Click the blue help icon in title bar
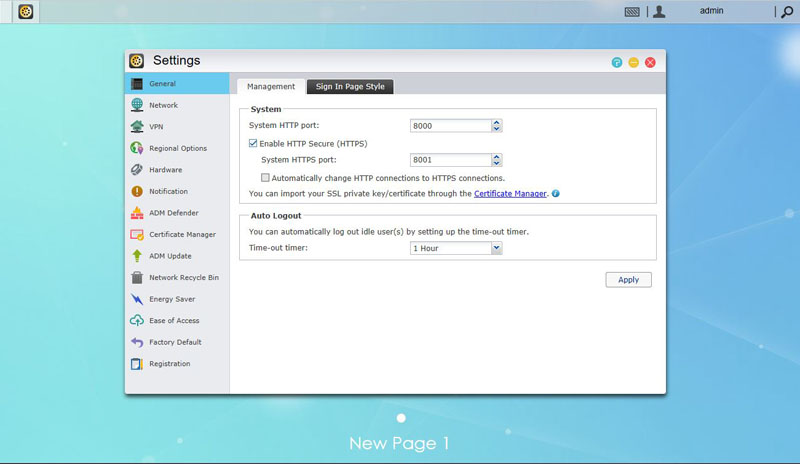800x464 pixels. [x=617, y=62]
